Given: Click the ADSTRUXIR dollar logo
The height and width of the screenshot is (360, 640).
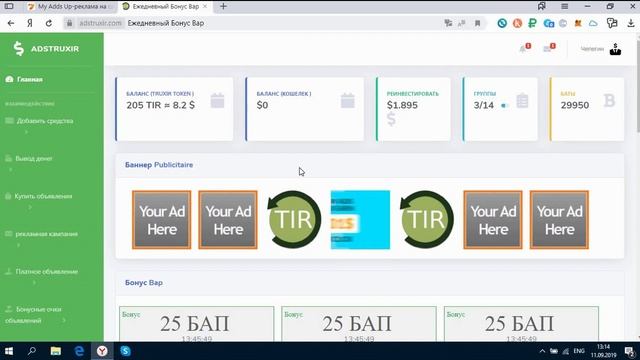Looking at the screenshot, I should [19, 49].
